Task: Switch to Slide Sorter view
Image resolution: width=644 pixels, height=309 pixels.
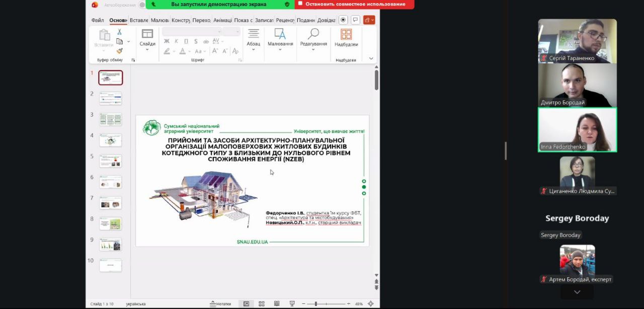Action: click(262, 304)
